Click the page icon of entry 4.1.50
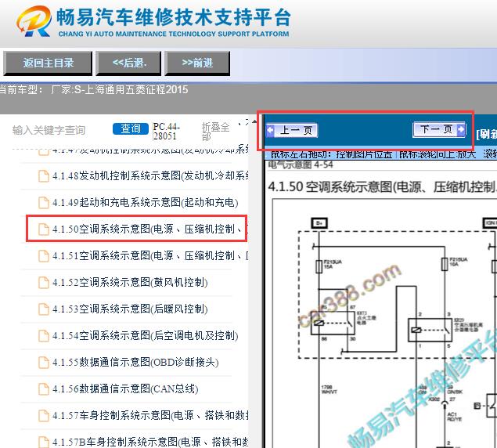The width and height of the screenshot is (497, 448). 43,229
